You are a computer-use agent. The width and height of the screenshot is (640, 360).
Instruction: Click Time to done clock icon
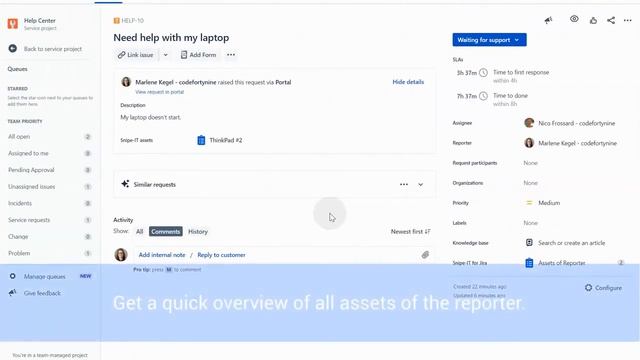[x=483, y=96]
